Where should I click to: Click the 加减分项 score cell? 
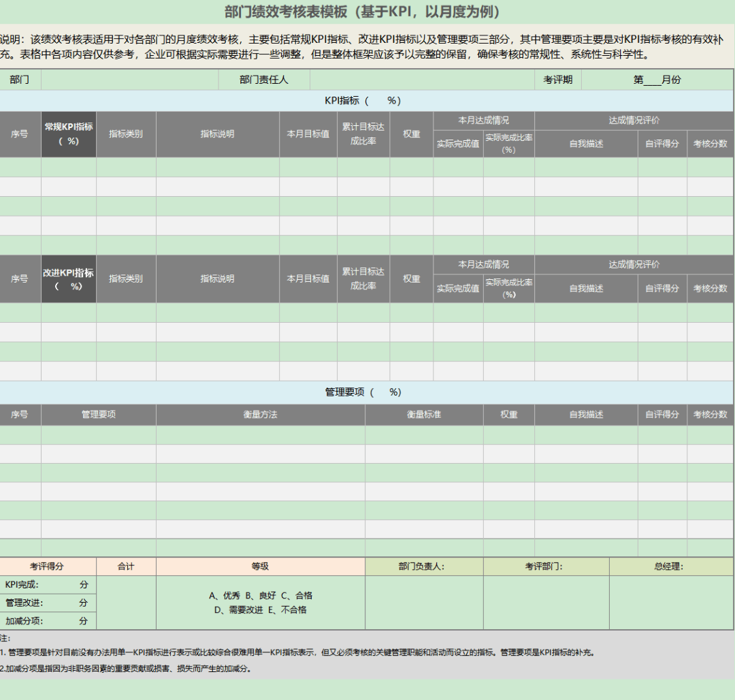[48, 621]
